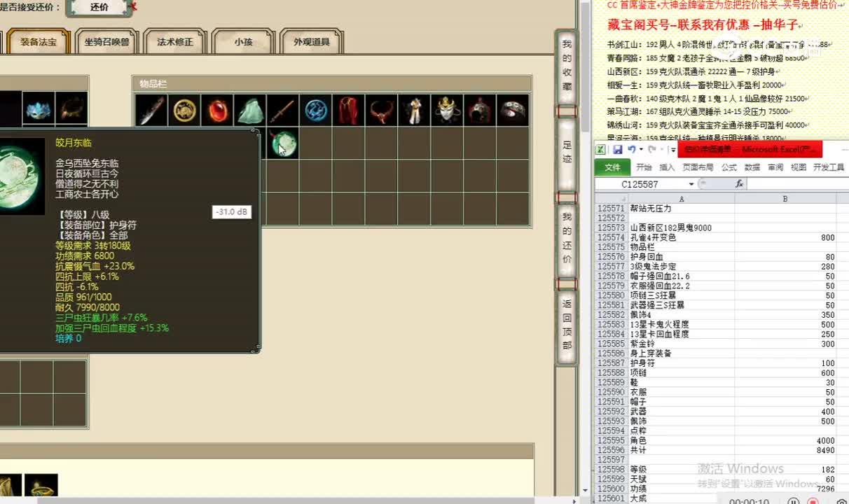Open the Excel 公式 ribbon tab
This screenshot has width=849, height=504.
[x=729, y=167]
